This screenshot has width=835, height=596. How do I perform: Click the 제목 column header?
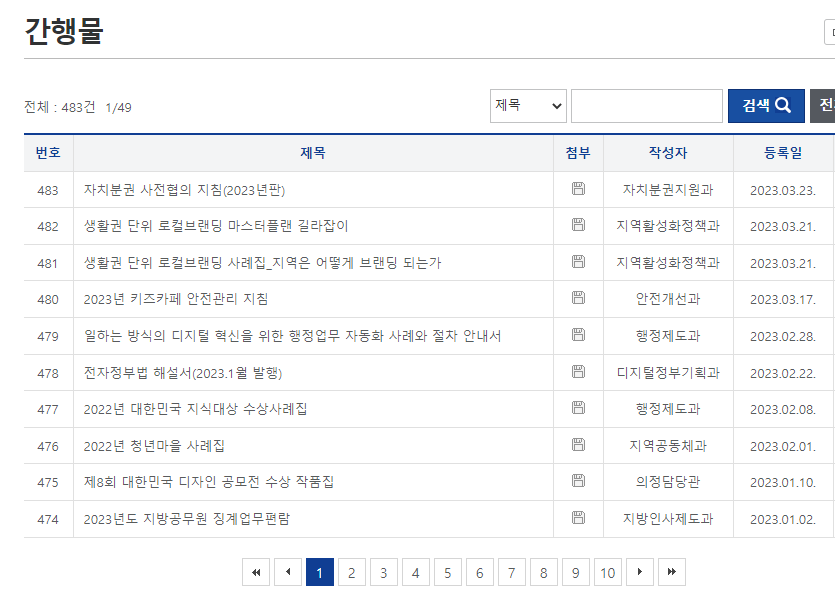(313, 153)
